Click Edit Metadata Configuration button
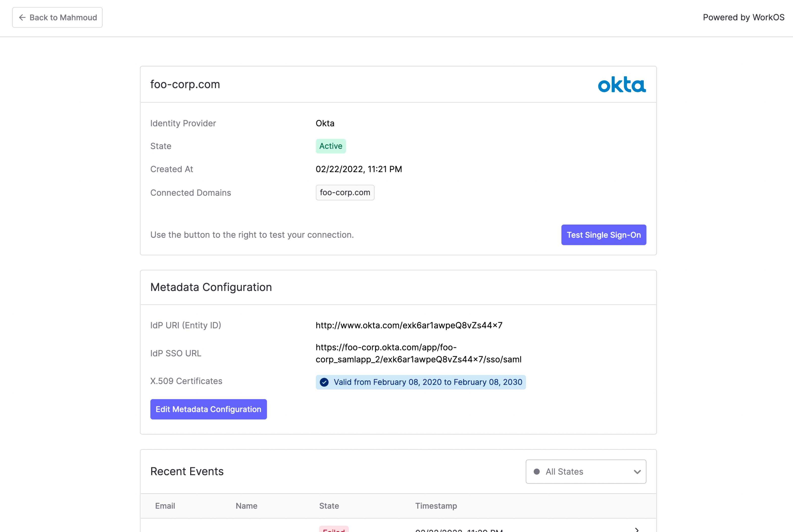The width and height of the screenshot is (793, 532). pyautogui.click(x=208, y=409)
